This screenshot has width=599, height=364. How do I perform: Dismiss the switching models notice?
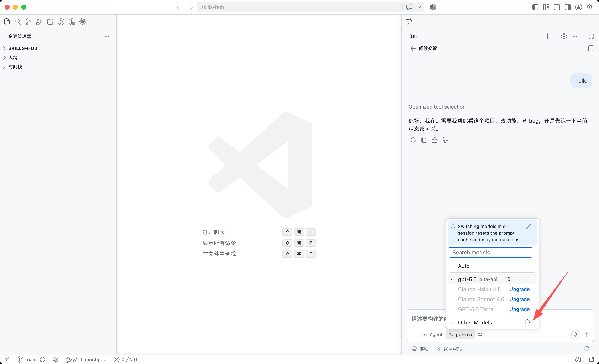click(529, 226)
